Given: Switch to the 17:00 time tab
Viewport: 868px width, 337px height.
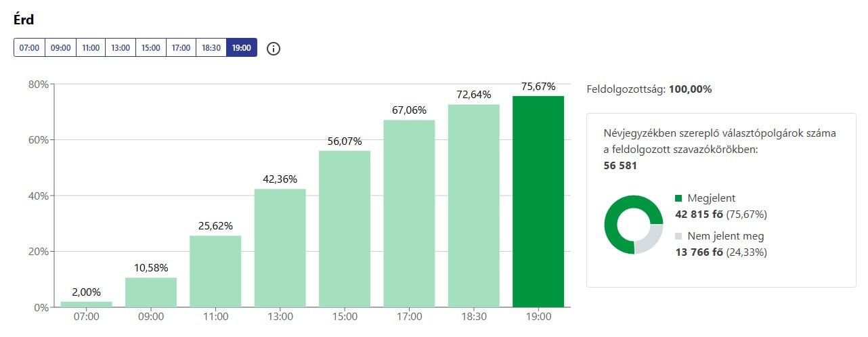Looking at the screenshot, I should coord(181,48).
